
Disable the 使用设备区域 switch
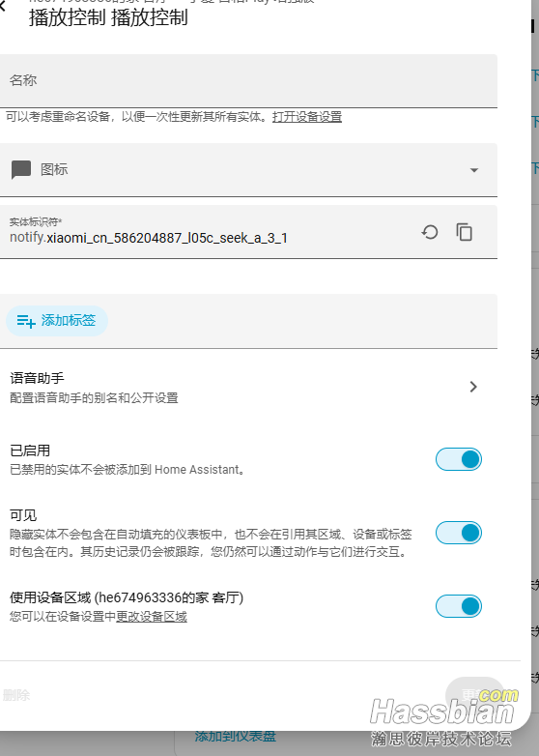click(x=459, y=606)
